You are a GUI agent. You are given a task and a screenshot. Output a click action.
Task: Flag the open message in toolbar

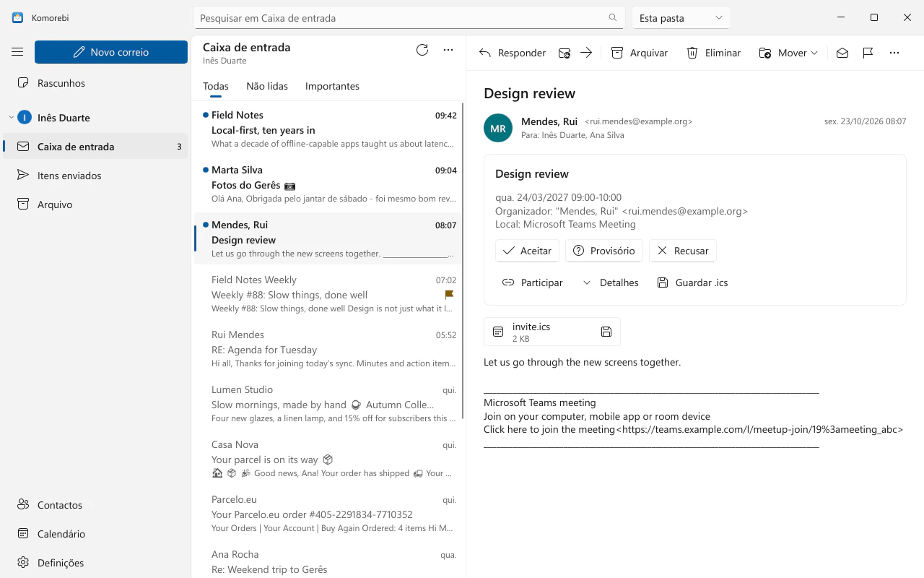[x=868, y=53]
